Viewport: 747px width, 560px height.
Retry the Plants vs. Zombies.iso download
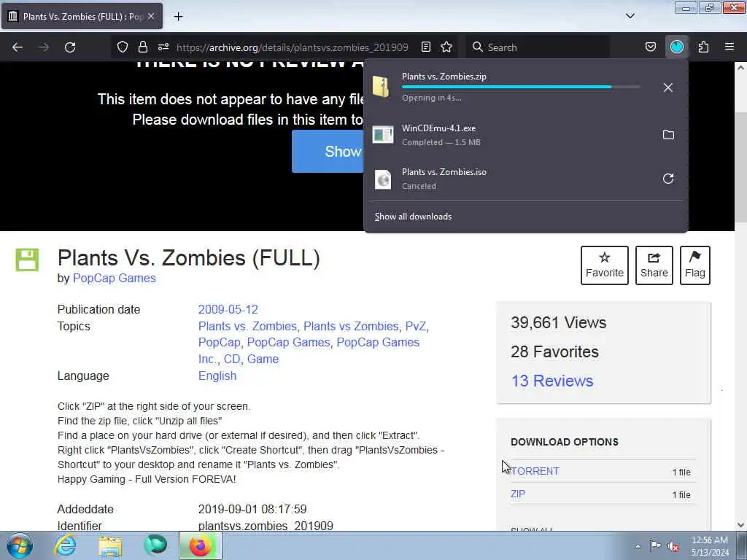668,179
